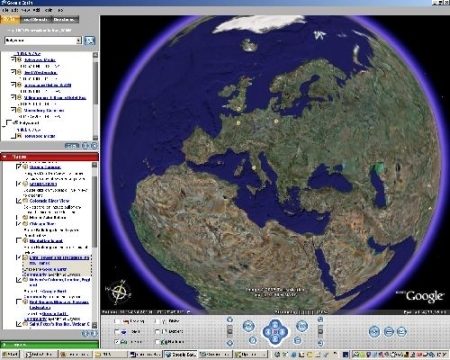
Task: Start the search with the magnifier button
Action: [x=89, y=41]
